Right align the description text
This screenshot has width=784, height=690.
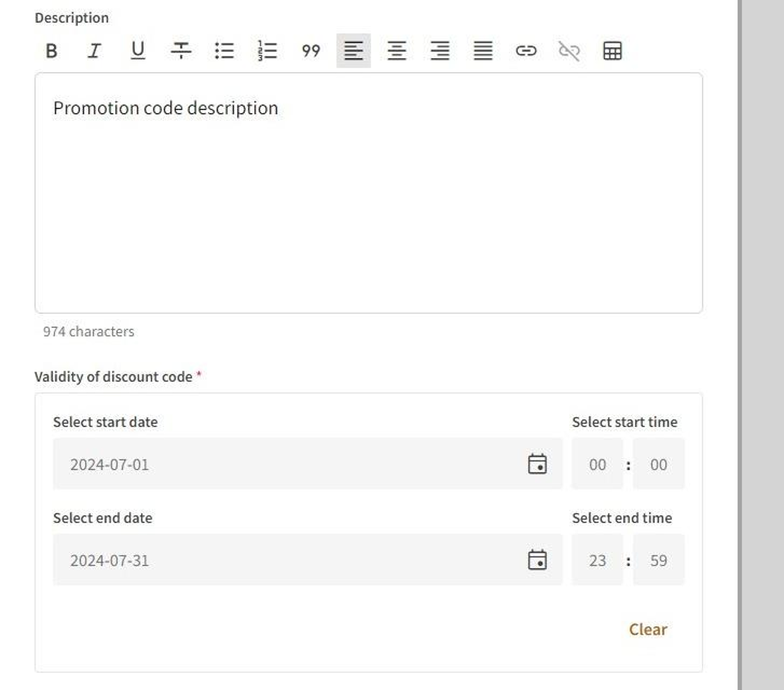440,50
